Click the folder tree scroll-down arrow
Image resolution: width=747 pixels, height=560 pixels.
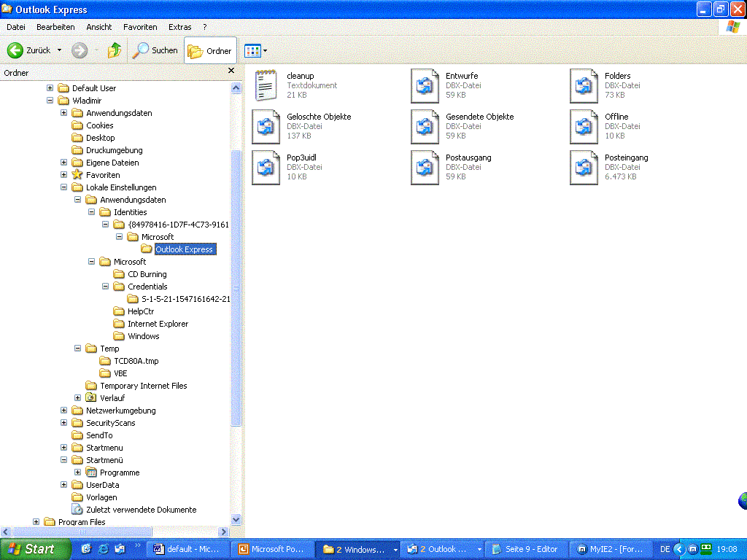click(236, 519)
